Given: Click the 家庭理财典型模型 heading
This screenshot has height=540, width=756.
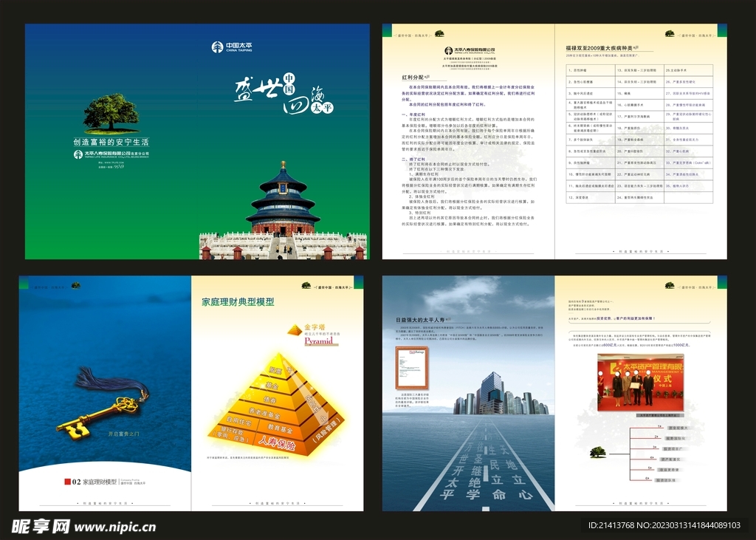Looking at the screenshot, I should coord(238,302).
